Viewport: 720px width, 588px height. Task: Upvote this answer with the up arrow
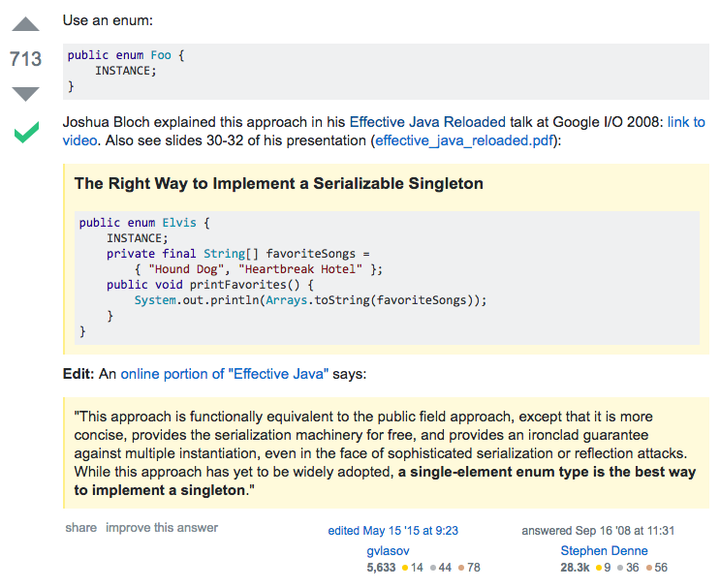click(x=26, y=25)
